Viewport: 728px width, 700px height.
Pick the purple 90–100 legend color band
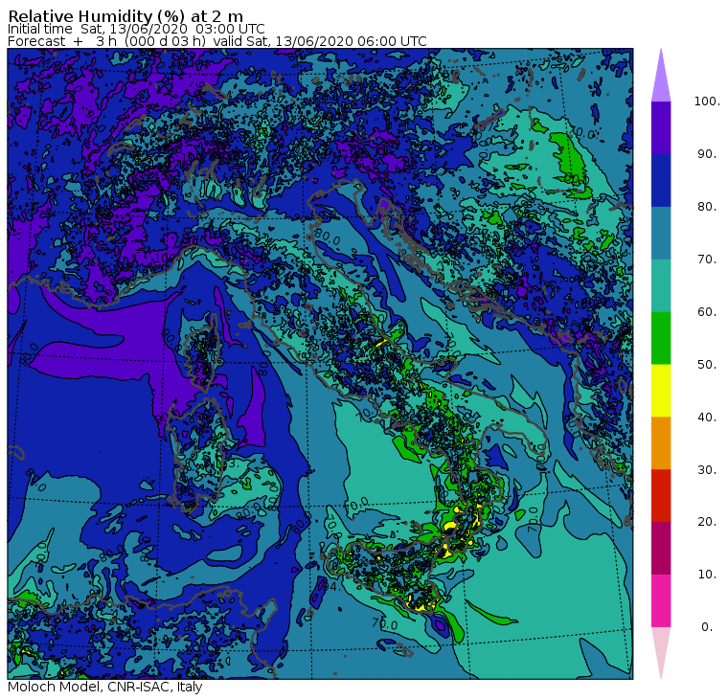tap(661, 127)
